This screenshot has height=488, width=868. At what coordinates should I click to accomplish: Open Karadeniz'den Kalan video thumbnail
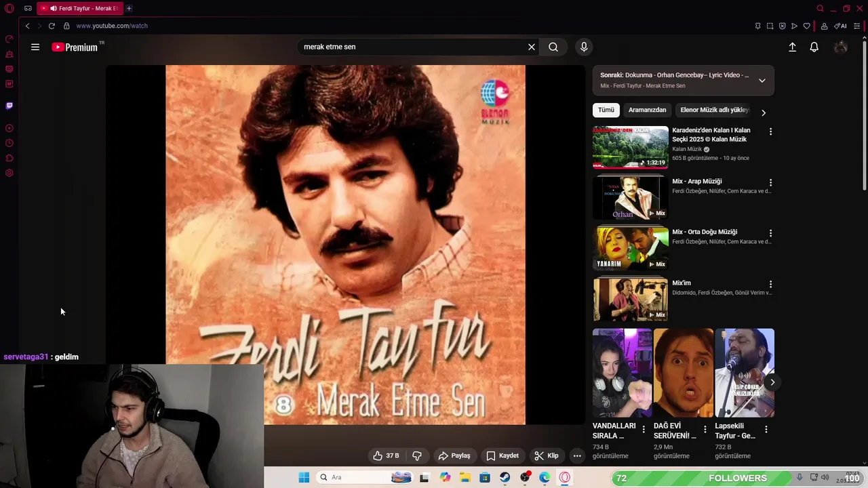click(631, 147)
